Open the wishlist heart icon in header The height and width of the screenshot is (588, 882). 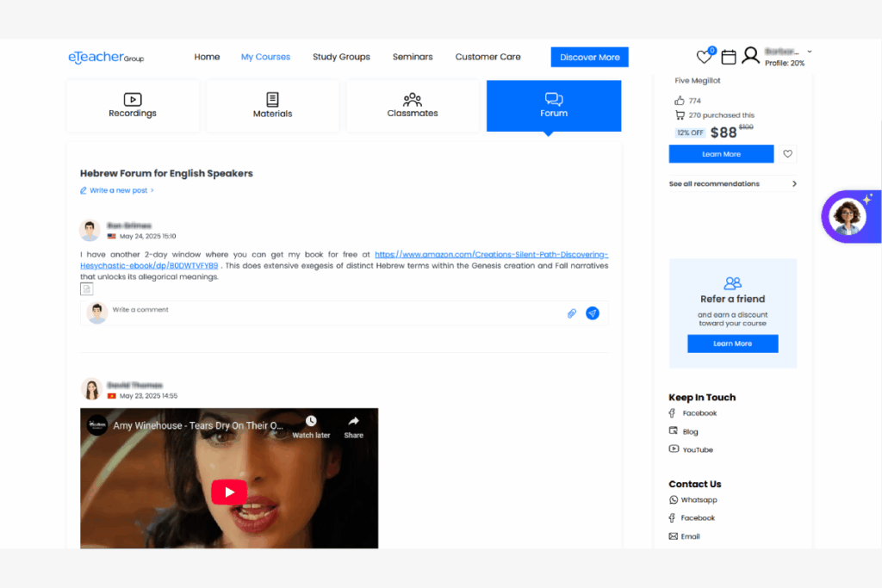click(705, 56)
